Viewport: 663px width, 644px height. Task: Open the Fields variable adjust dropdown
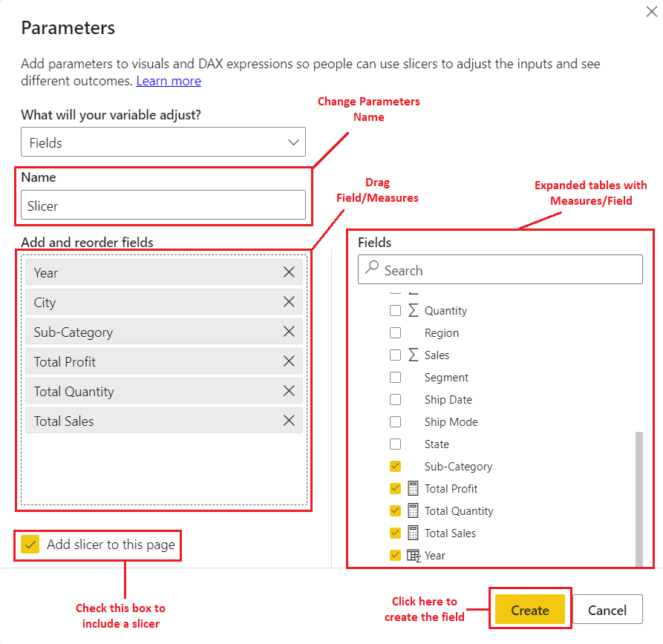click(163, 142)
